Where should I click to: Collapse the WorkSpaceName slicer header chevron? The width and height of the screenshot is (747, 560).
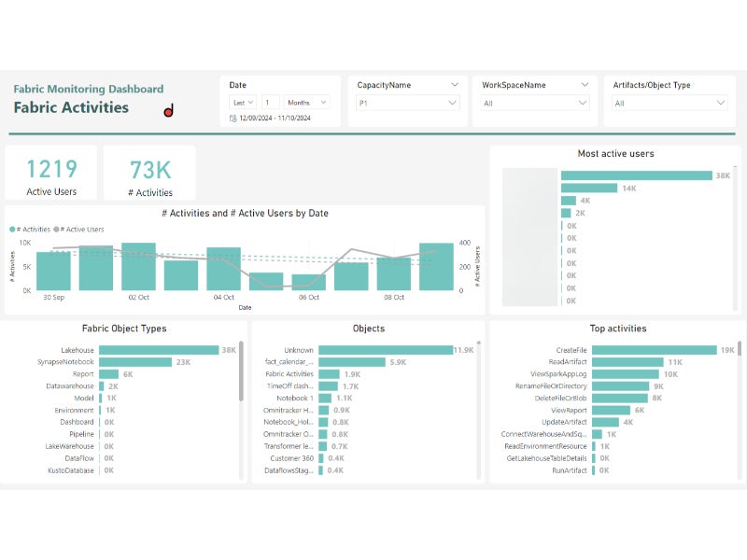point(583,85)
